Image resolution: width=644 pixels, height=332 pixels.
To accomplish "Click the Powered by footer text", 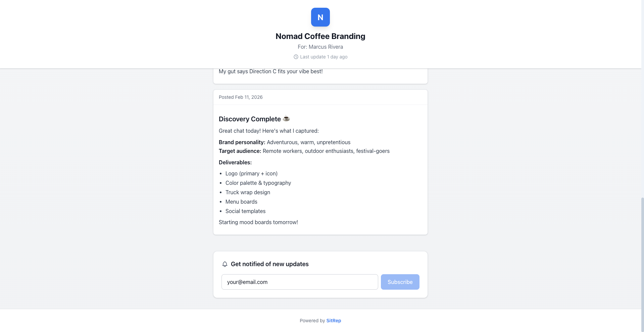I will [x=312, y=321].
